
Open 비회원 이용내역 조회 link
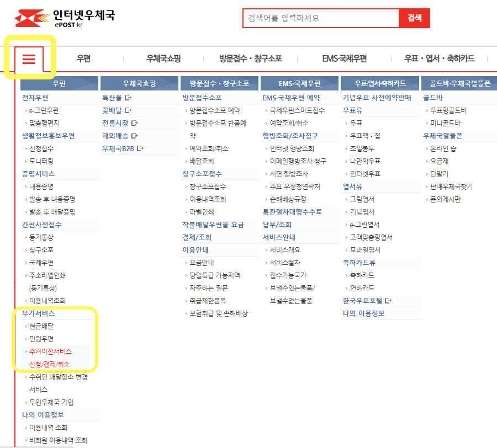[x=59, y=440]
